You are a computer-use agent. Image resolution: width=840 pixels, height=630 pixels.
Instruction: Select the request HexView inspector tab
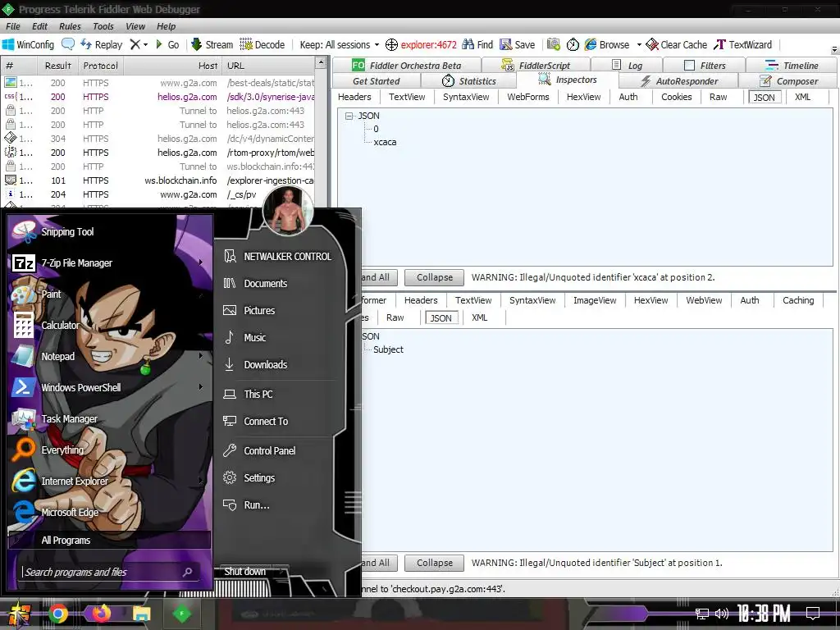click(583, 97)
